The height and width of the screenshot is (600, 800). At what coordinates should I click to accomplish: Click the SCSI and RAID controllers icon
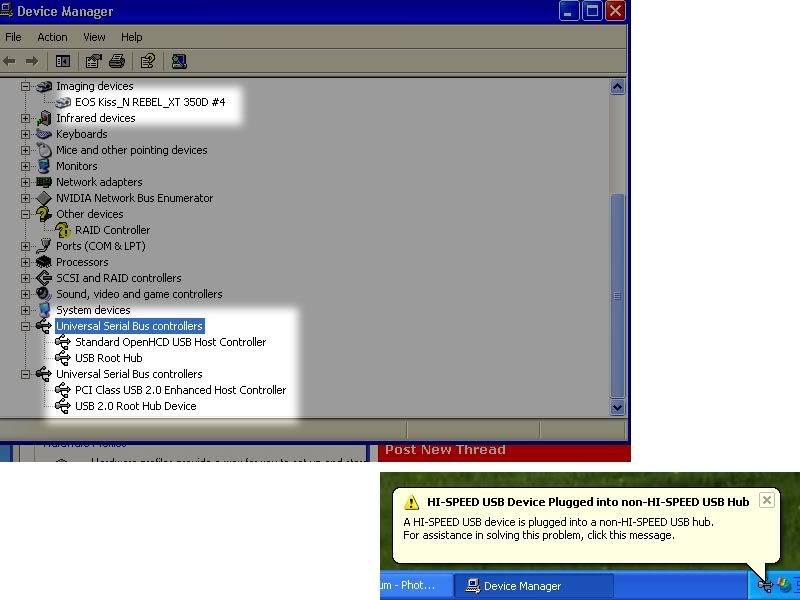click(x=44, y=278)
